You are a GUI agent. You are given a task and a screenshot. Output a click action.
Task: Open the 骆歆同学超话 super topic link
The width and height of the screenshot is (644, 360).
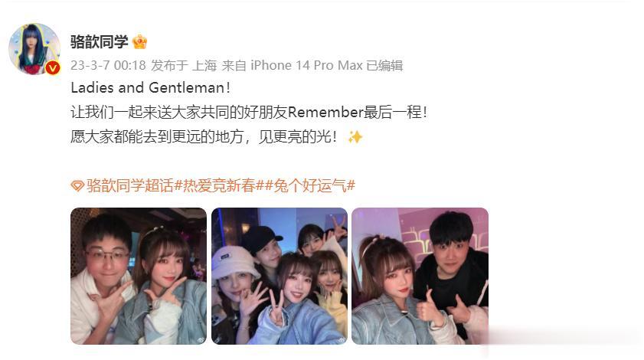pyautogui.click(x=129, y=186)
